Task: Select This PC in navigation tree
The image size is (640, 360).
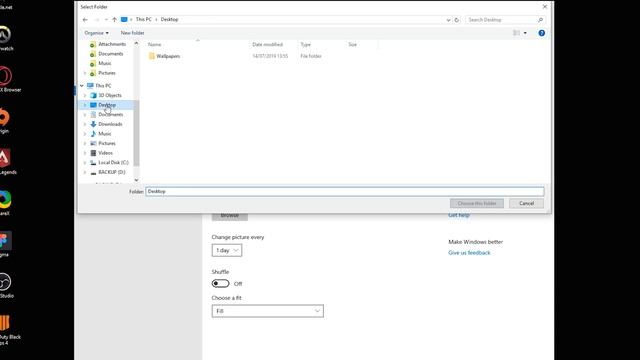Action: coord(103,86)
